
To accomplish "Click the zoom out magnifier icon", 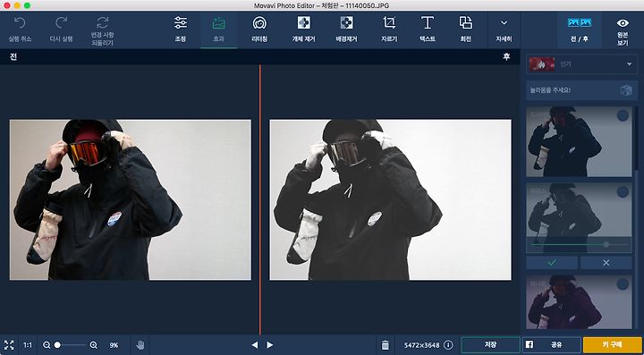I will 47,345.
